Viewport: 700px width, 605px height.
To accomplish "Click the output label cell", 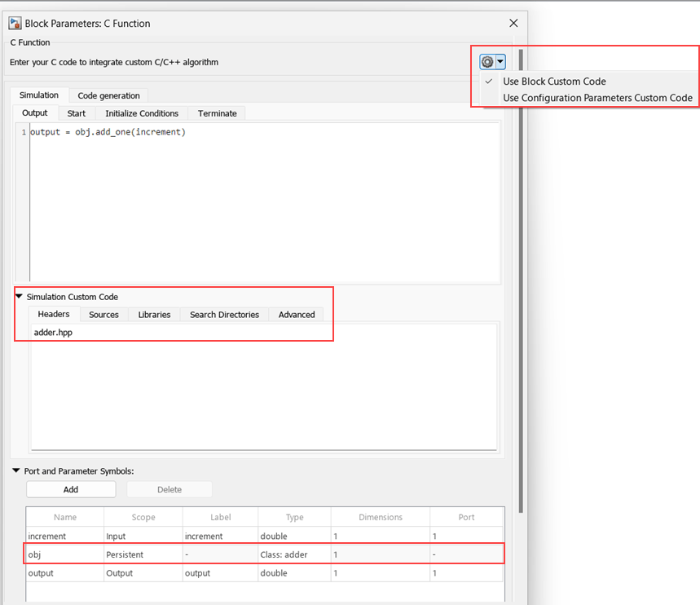I will [221, 573].
